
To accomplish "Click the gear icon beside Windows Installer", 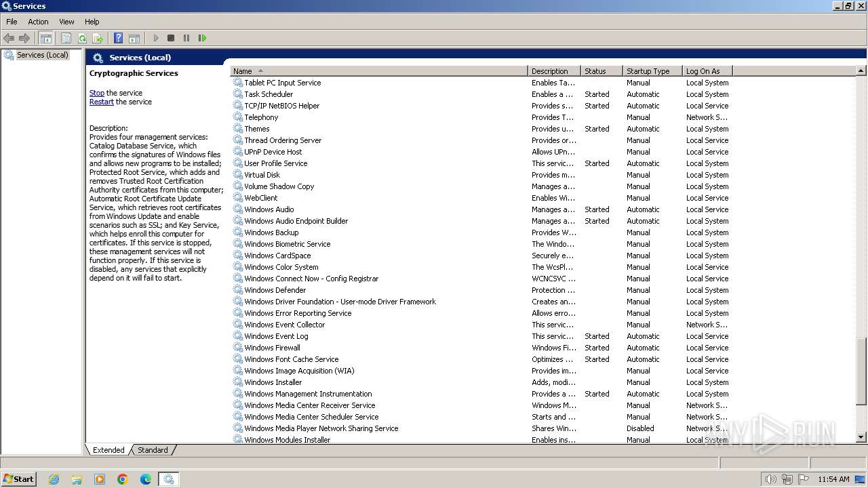I will tap(238, 382).
